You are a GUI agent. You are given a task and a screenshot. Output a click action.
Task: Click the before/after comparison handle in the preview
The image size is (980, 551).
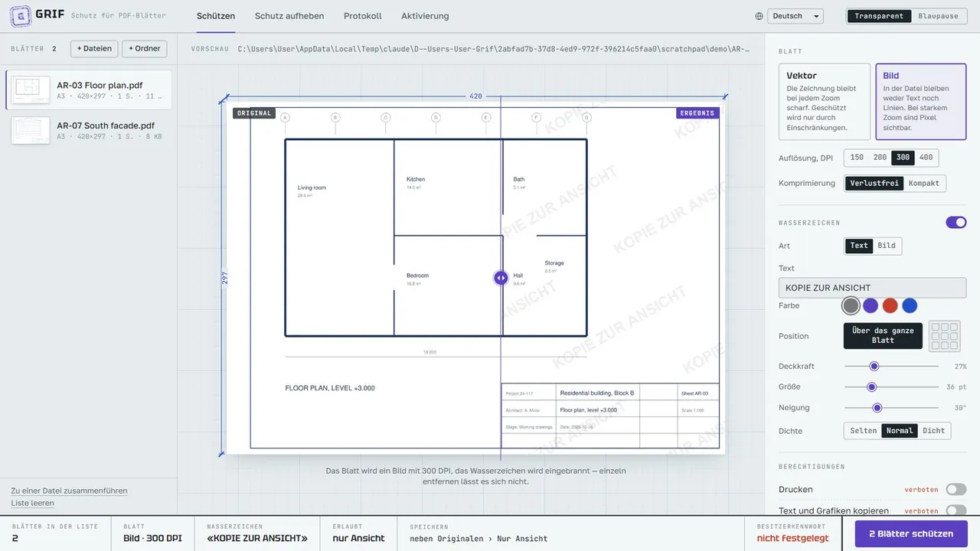coord(501,278)
